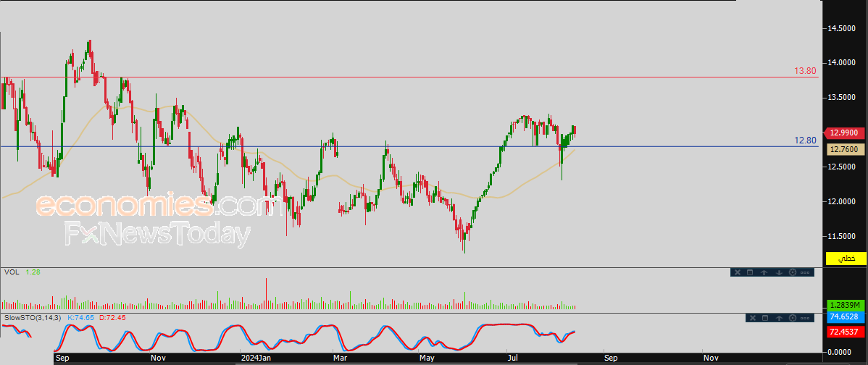
Task: Open SlowSTO settings gear
Action: point(793,318)
